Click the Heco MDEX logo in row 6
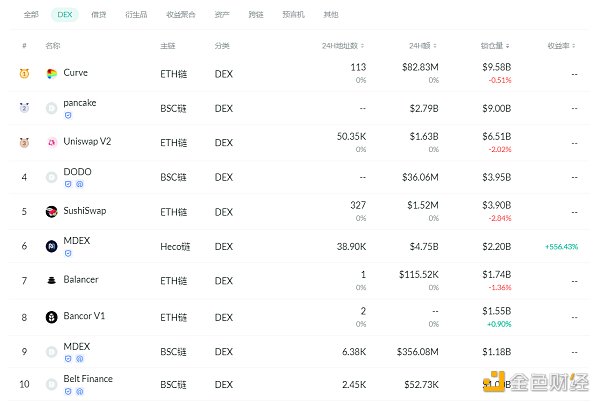Screen dimensions: 600x403 pos(52,246)
